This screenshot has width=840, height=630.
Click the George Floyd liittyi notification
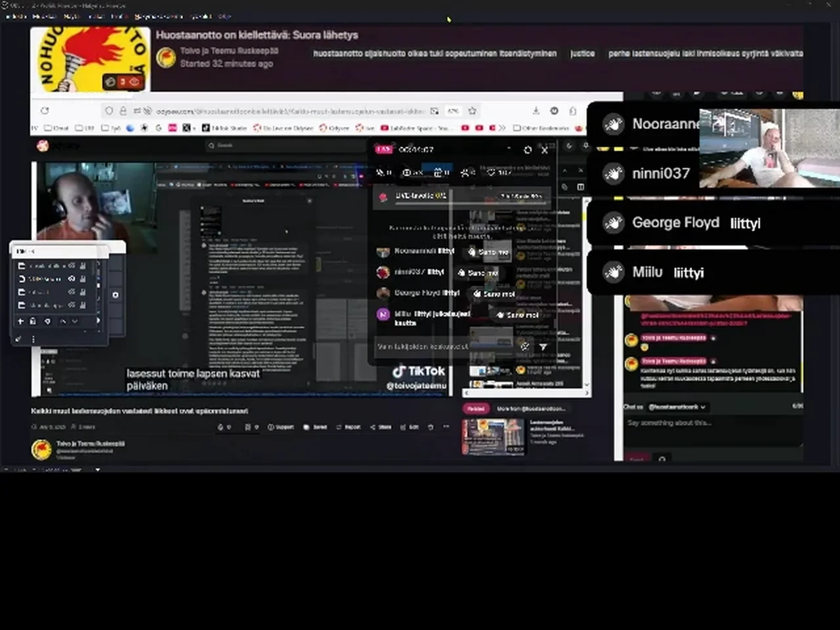pyautogui.click(x=713, y=223)
